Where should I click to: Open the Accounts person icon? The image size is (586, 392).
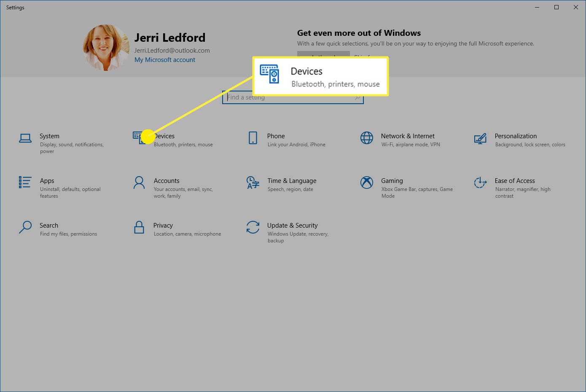click(139, 183)
